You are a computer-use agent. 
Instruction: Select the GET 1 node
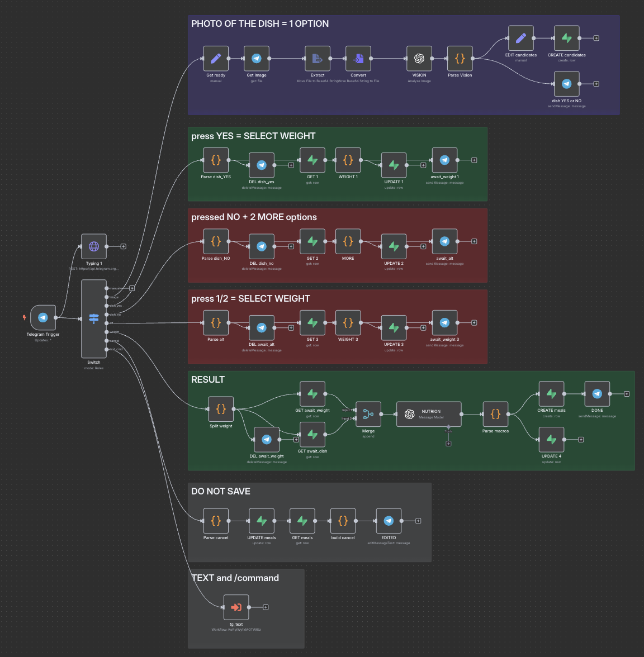(312, 160)
